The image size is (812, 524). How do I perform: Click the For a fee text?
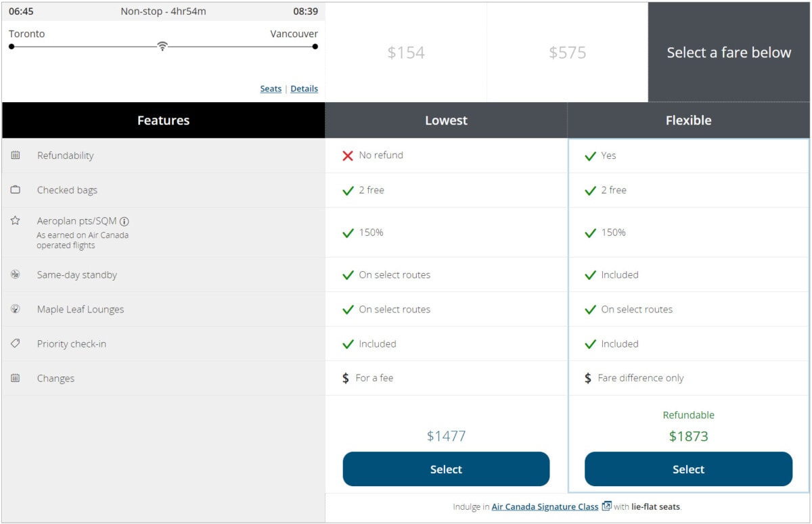point(374,378)
